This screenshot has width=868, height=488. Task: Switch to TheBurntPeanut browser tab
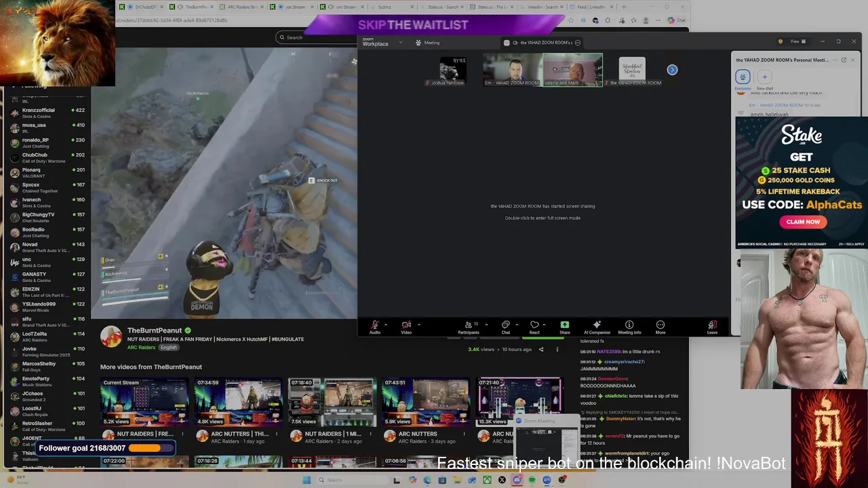192,7
